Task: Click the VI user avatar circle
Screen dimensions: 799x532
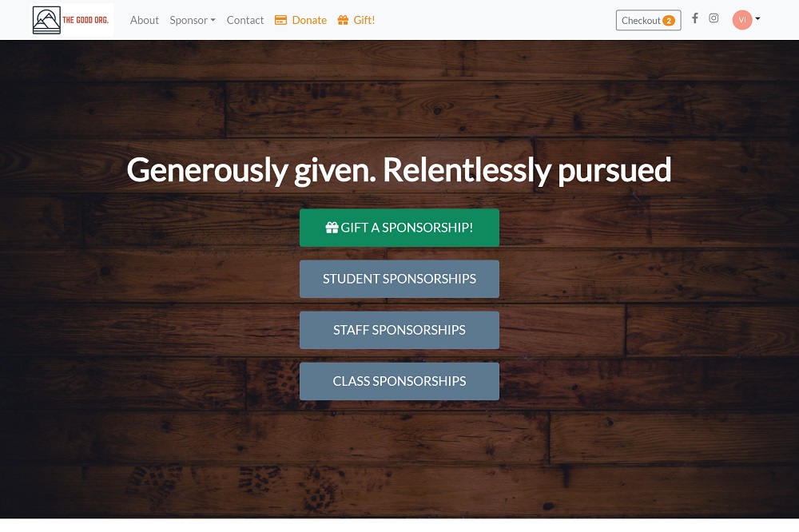Action: (742, 20)
